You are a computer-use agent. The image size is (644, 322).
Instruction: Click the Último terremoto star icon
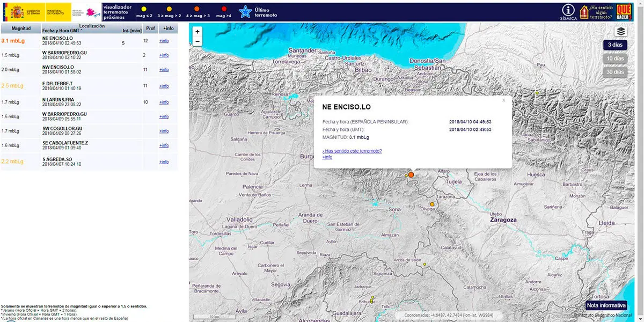tap(245, 12)
